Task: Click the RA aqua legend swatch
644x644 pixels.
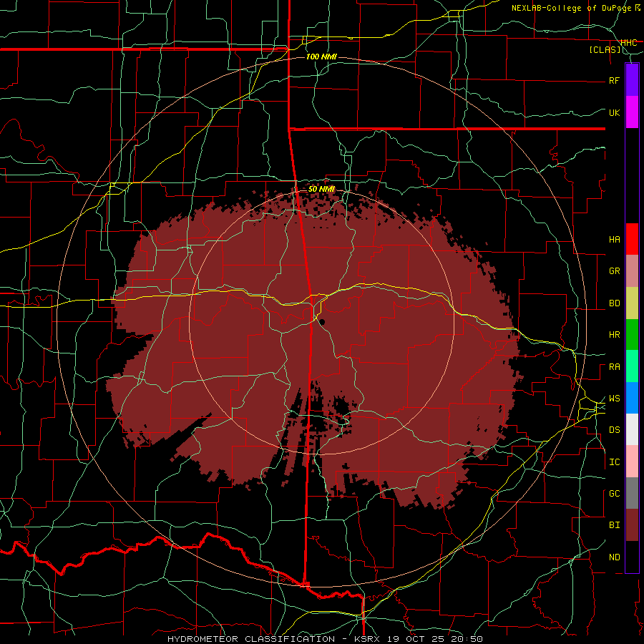Action: (632, 366)
